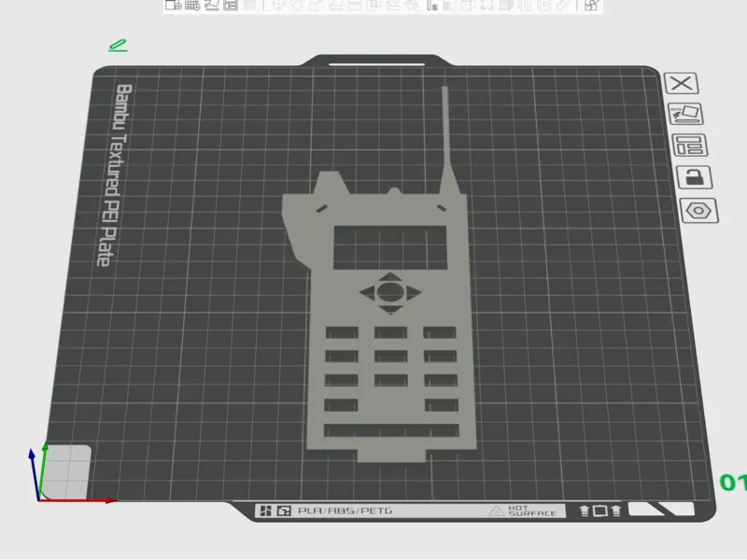747x560 pixels.
Task: Click the Arrange all objects toolbar icon
Action: [x=231, y=6]
